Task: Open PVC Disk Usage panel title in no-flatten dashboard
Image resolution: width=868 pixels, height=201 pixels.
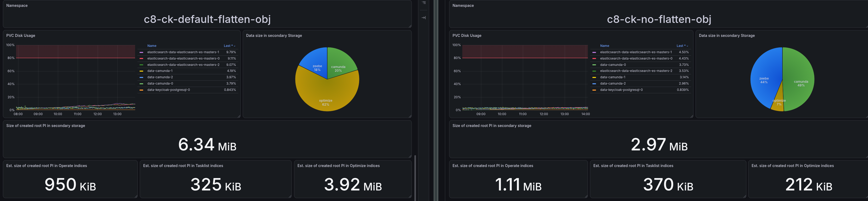Action: coord(467,35)
